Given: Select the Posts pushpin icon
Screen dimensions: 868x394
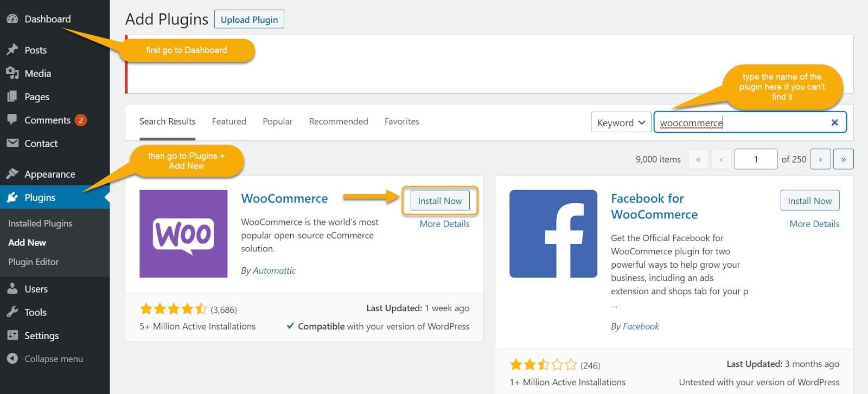Looking at the screenshot, I should (x=12, y=50).
